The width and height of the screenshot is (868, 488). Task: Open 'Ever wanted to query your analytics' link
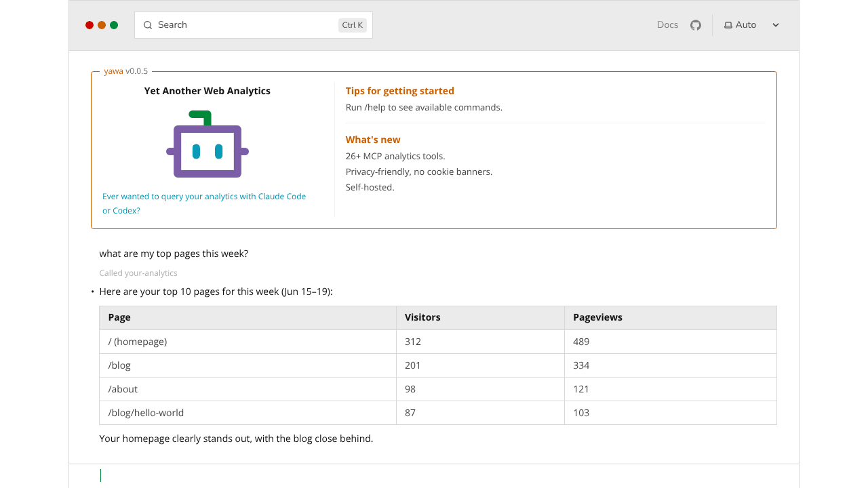coord(204,203)
